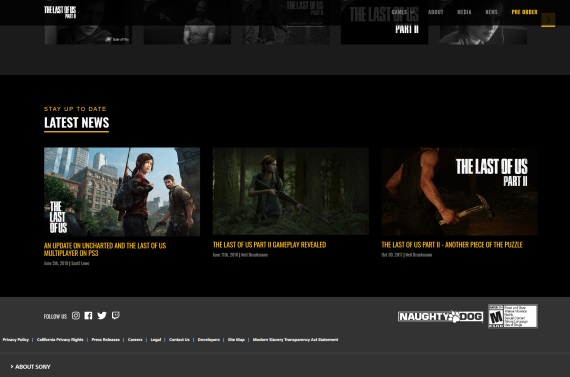Viewport: 570px width, 377px height.
Task: Click the Pre Order link
Action: point(524,12)
